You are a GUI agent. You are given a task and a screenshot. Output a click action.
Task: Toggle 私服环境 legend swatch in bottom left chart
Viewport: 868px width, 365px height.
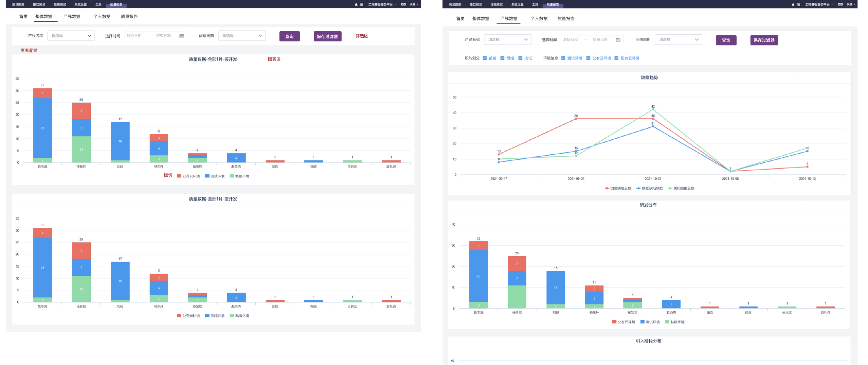pyautogui.click(x=232, y=316)
